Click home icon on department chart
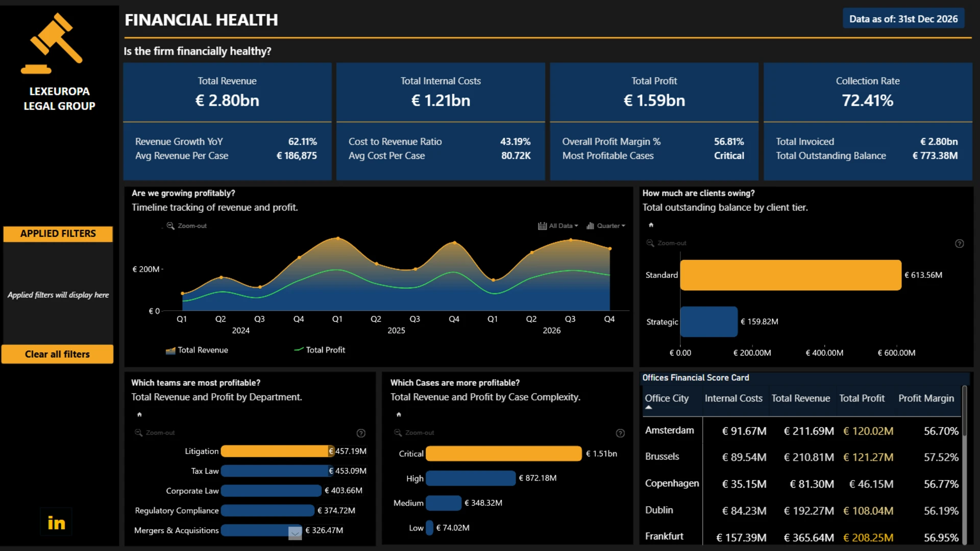This screenshot has width=980, height=551. click(x=139, y=414)
